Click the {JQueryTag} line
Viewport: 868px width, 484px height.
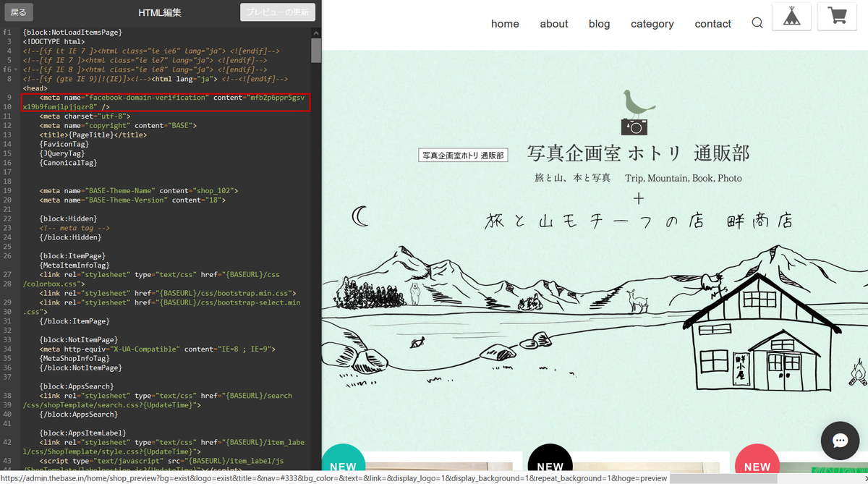point(62,153)
